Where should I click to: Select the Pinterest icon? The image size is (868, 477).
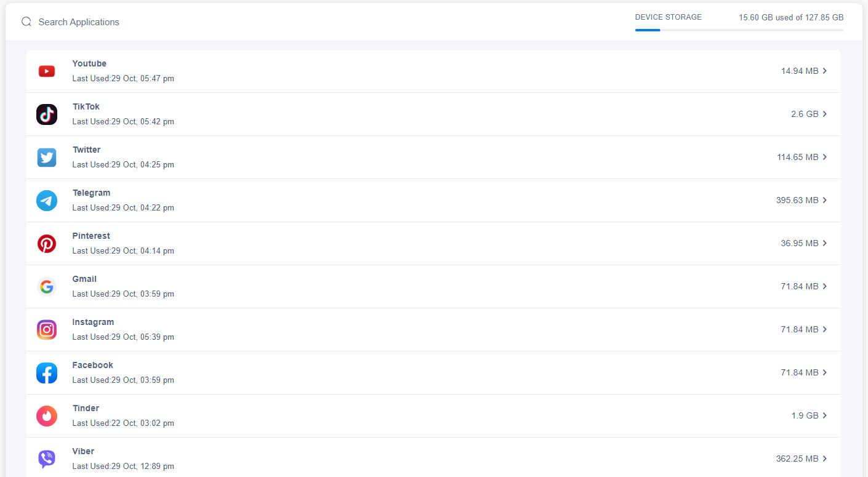47,243
